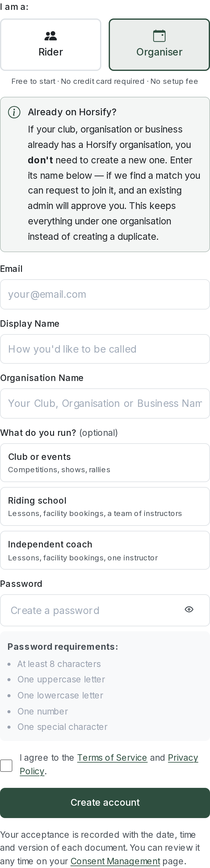Open the Consent Management page link
Screen dimensions: 210x868
point(115,861)
